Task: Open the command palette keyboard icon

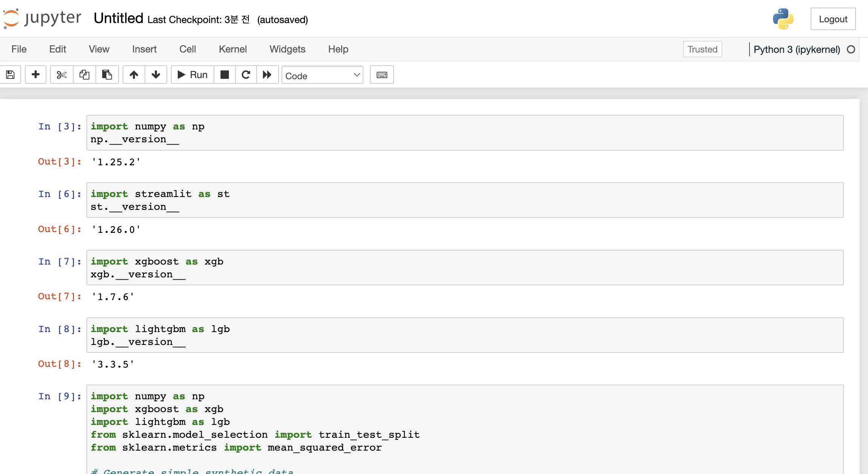Action: 382,75
